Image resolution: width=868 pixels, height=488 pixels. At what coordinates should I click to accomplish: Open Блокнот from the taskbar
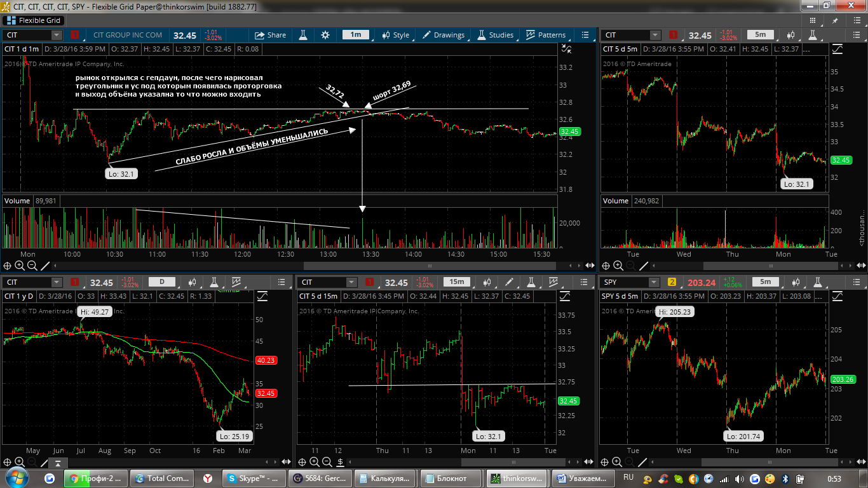point(451,478)
